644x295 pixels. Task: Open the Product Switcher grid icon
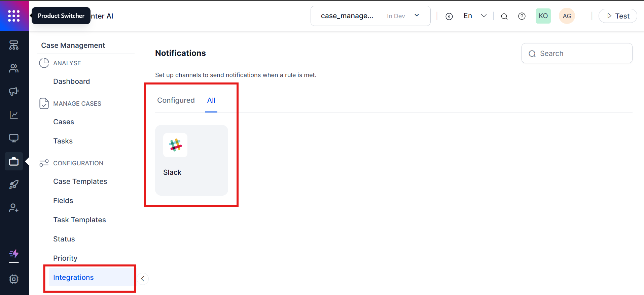[x=14, y=16]
